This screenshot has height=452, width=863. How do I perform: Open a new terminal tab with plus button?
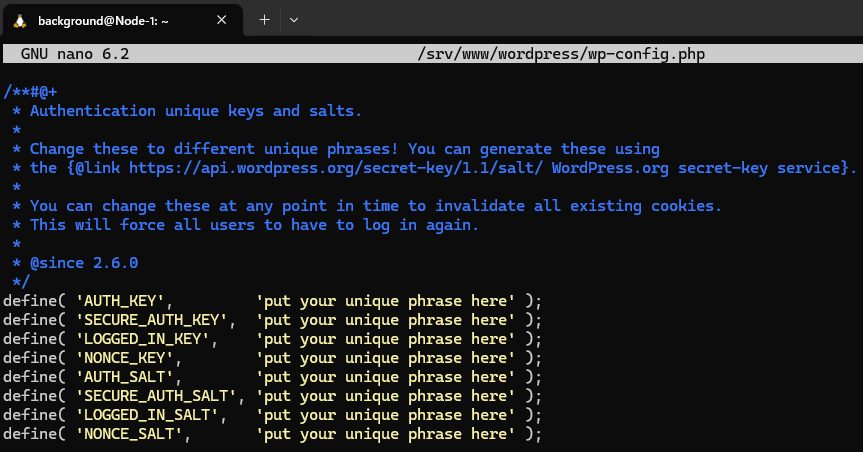(x=265, y=20)
